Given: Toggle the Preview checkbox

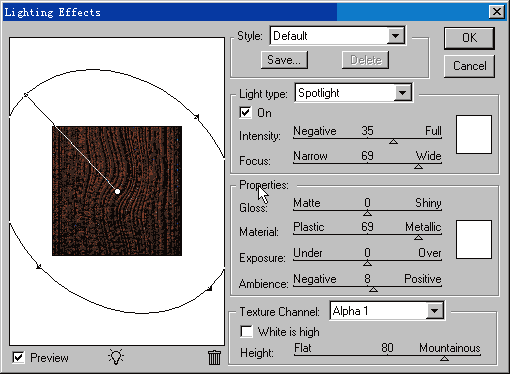Looking at the screenshot, I should pyautogui.click(x=18, y=357).
